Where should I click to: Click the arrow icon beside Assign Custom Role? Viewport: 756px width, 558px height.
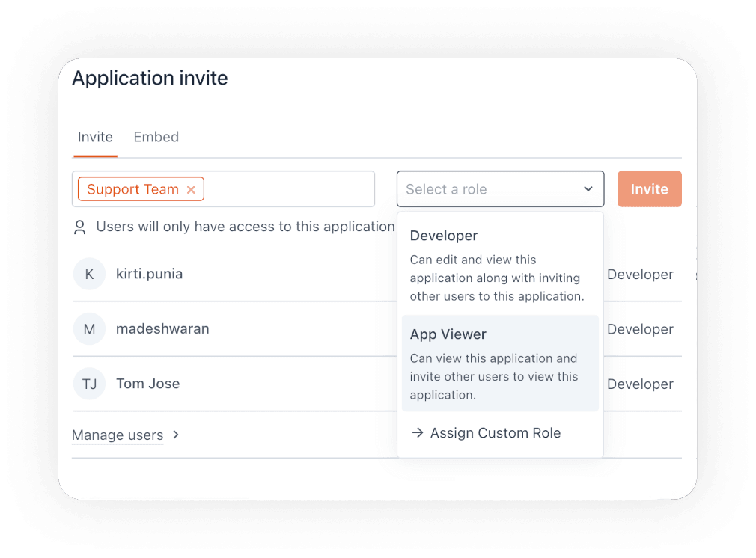(x=418, y=433)
